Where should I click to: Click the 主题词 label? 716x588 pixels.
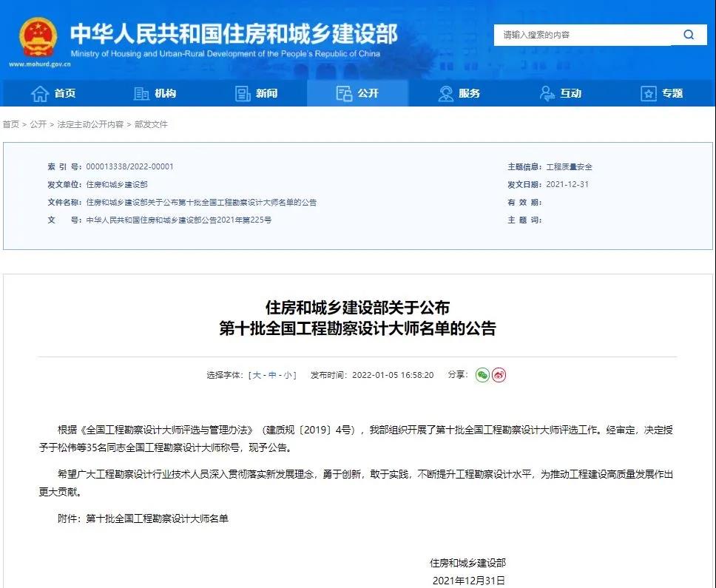(524, 220)
